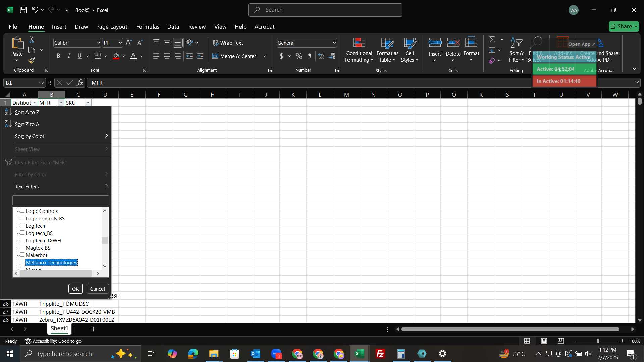Click the Increase Indent icon

(200, 56)
